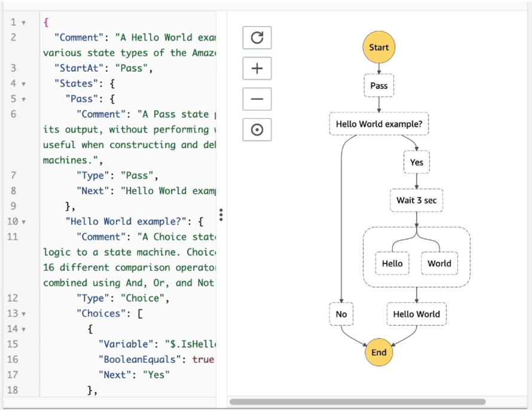
Task: Click the opening brace on line 1
Action: click(x=46, y=22)
